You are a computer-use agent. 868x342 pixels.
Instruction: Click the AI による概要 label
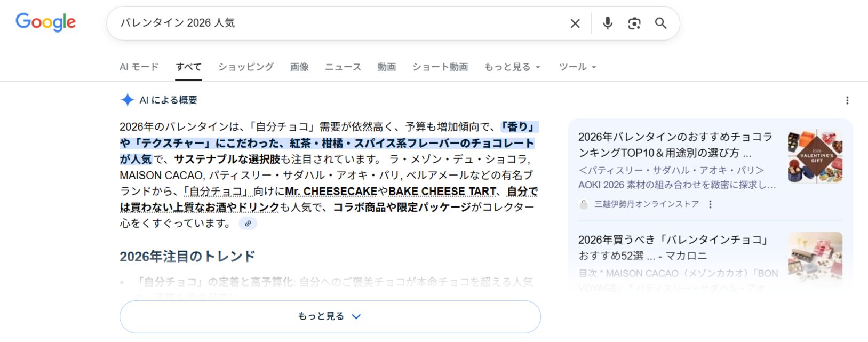168,100
